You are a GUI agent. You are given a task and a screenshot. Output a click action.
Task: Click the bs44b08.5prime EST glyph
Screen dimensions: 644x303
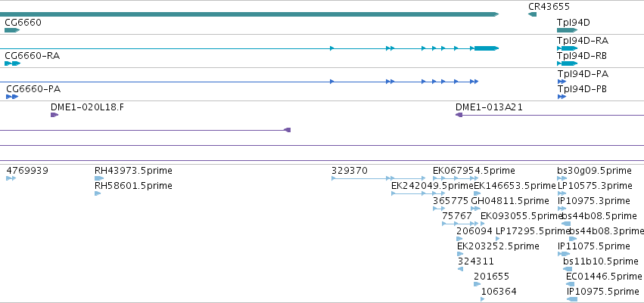(566, 224)
